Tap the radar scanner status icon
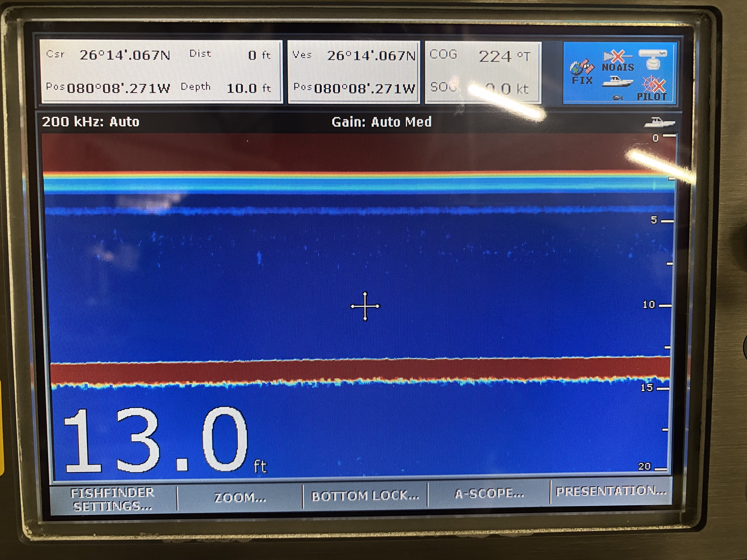 (x=653, y=60)
